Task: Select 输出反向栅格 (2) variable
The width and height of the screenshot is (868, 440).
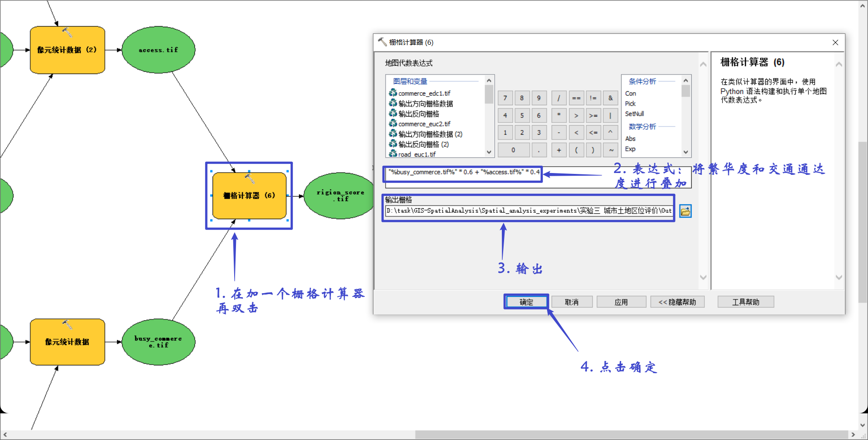Action: 423,144
